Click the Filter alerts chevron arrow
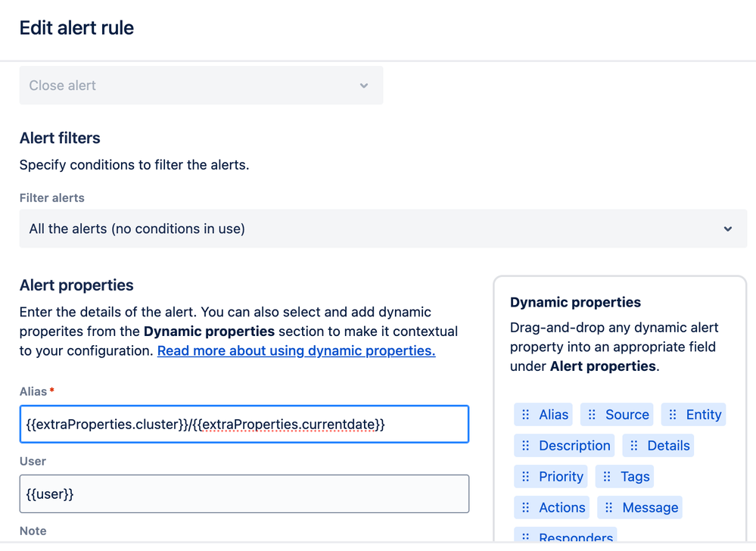 (728, 229)
